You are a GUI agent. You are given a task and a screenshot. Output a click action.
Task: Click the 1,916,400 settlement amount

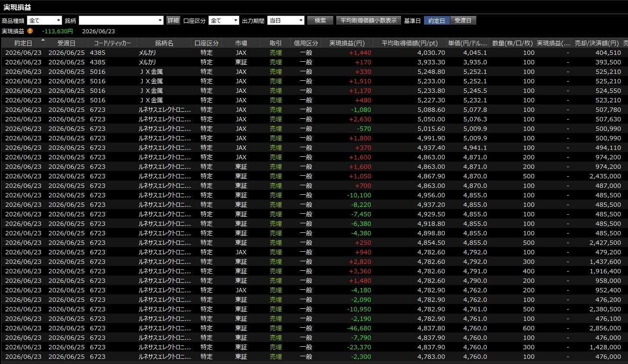tap(605, 271)
